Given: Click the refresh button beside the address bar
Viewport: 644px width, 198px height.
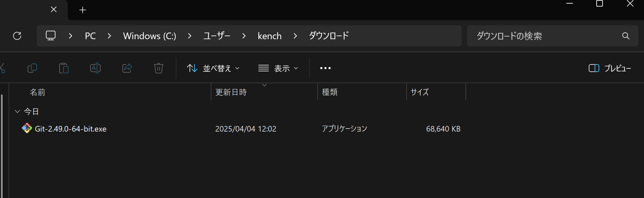Looking at the screenshot, I should [x=17, y=36].
